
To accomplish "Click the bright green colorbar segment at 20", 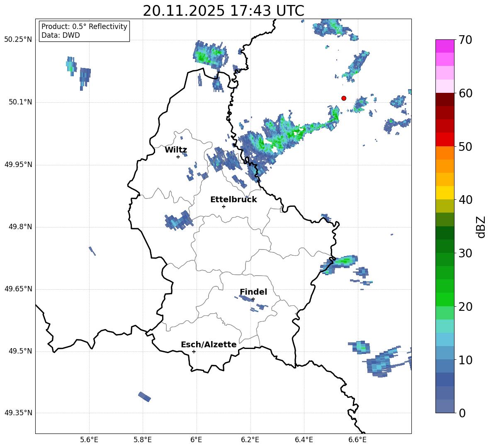I will pyautogui.click(x=445, y=299).
